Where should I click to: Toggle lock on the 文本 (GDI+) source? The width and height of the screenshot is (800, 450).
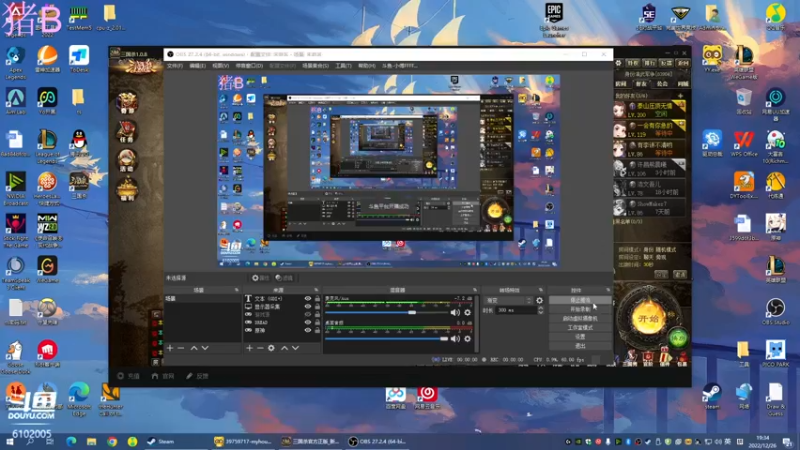click(317, 298)
